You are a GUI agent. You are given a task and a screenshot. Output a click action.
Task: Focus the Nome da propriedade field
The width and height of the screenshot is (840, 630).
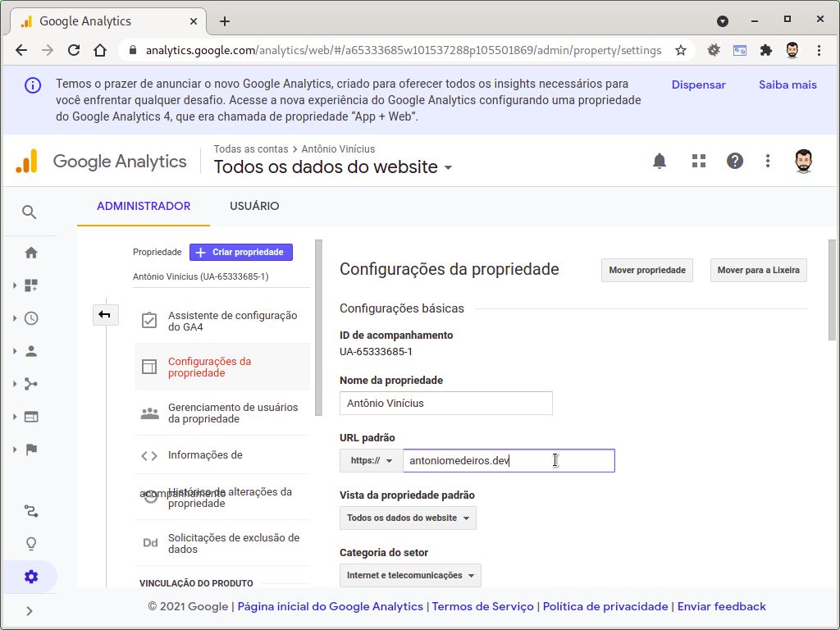[445, 404]
